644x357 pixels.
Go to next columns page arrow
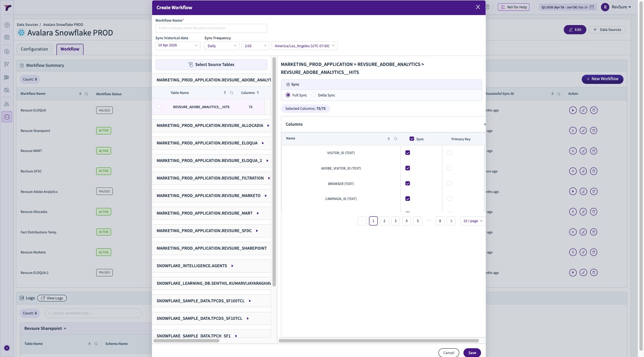[x=451, y=221]
